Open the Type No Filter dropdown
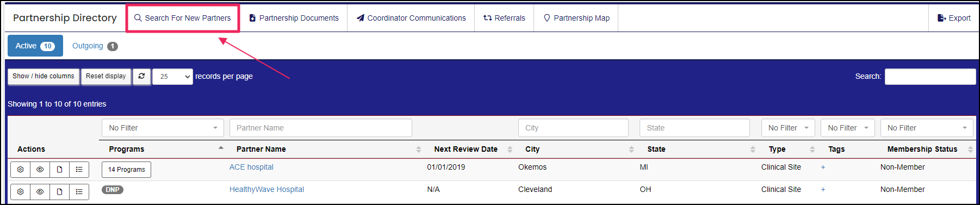The image size is (980, 205). coord(788,128)
